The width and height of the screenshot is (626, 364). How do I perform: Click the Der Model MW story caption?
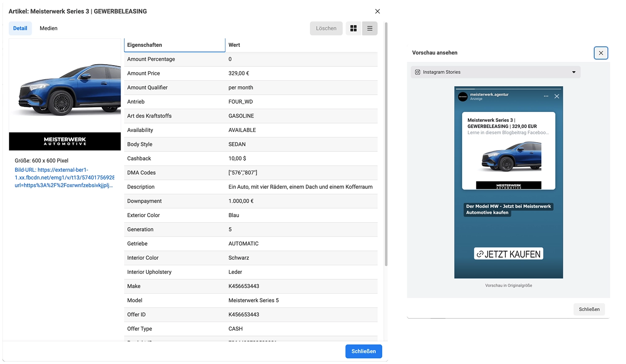point(508,209)
